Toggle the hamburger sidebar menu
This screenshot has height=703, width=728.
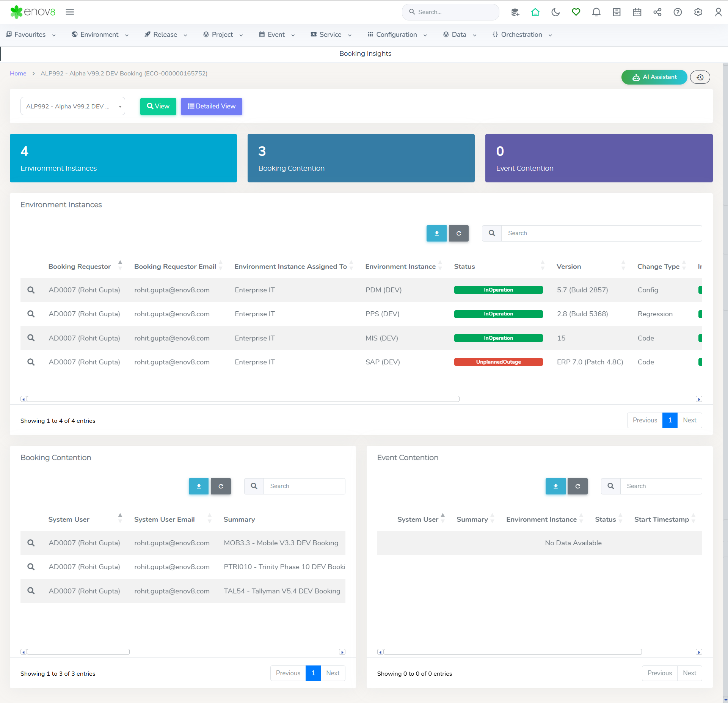70,12
